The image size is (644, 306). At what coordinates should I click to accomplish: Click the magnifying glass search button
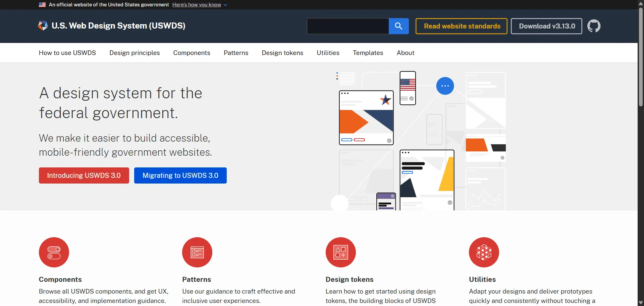click(398, 26)
